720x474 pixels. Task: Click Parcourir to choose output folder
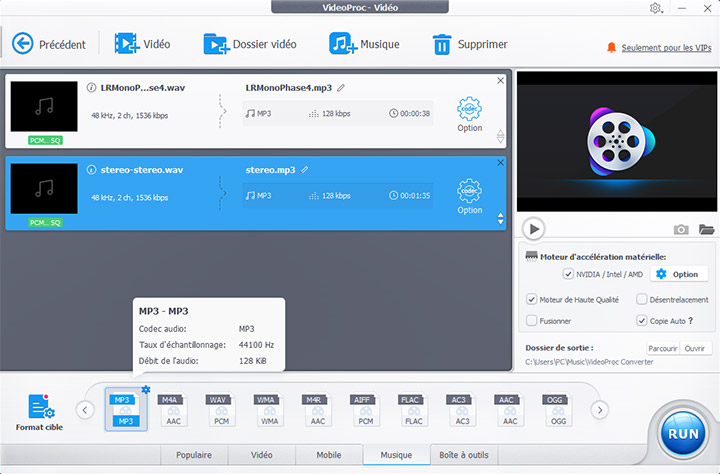coord(663,348)
